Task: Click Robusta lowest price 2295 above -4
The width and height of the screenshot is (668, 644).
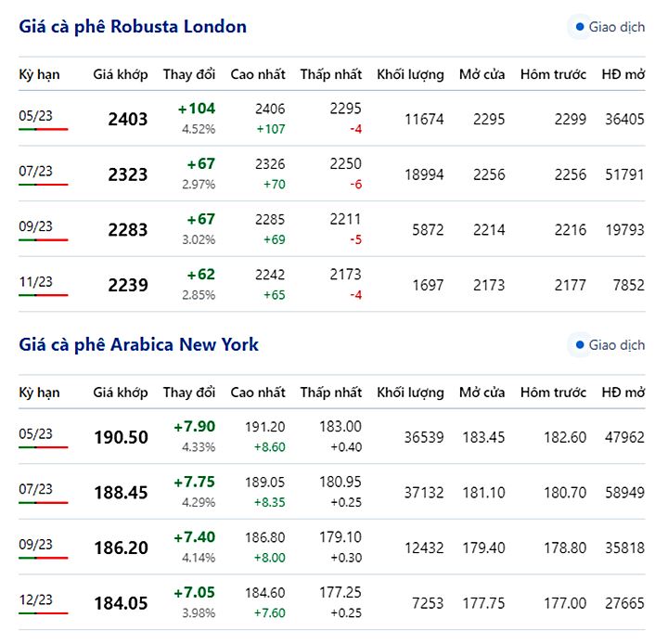Action: point(345,109)
